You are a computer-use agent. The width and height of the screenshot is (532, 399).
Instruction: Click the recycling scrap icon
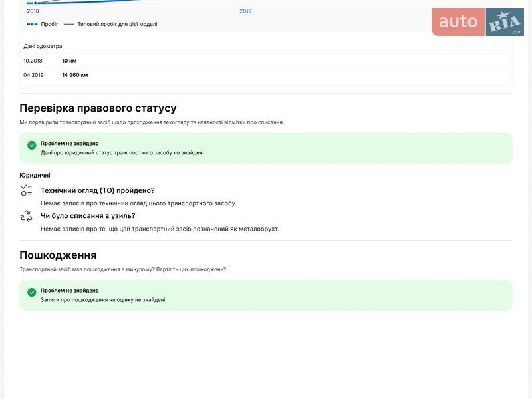26,216
